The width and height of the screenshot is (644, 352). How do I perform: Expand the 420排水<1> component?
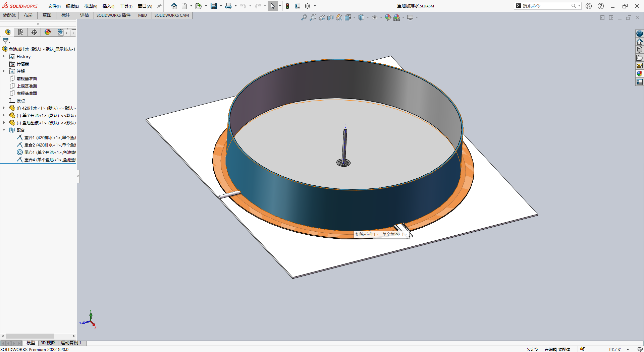4,108
